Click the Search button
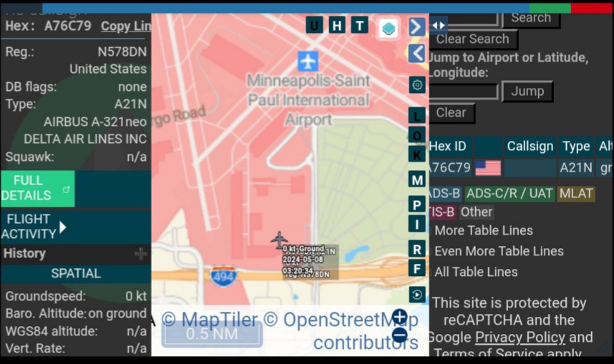Image resolution: width=614 pixels, height=364 pixels. click(x=531, y=18)
